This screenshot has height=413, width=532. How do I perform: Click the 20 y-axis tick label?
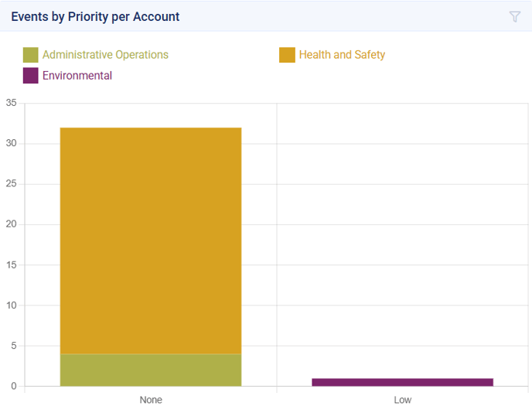[x=11, y=224]
